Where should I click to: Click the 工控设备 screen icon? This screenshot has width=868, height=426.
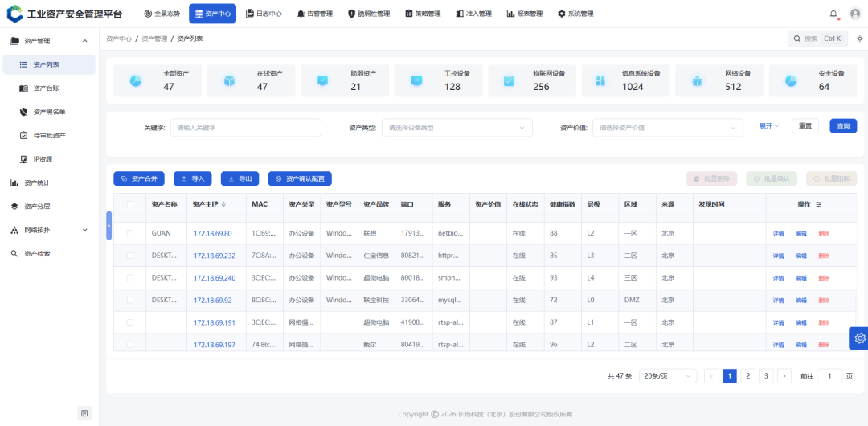pos(416,81)
